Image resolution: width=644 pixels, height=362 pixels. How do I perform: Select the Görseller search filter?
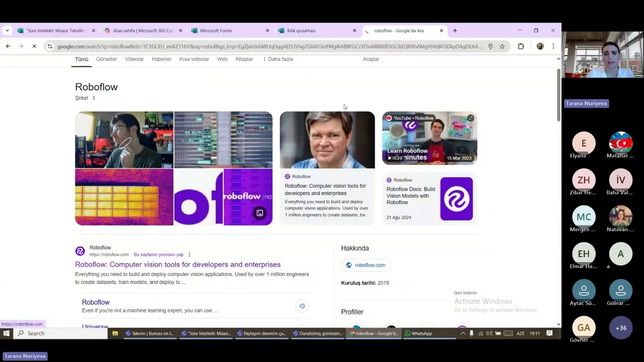[107, 59]
